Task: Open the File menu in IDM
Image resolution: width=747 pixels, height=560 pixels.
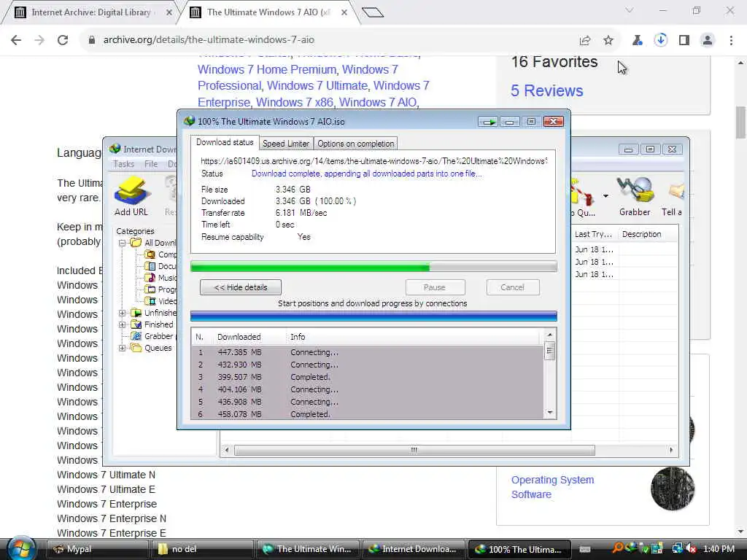Action: click(x=151, y=164)
